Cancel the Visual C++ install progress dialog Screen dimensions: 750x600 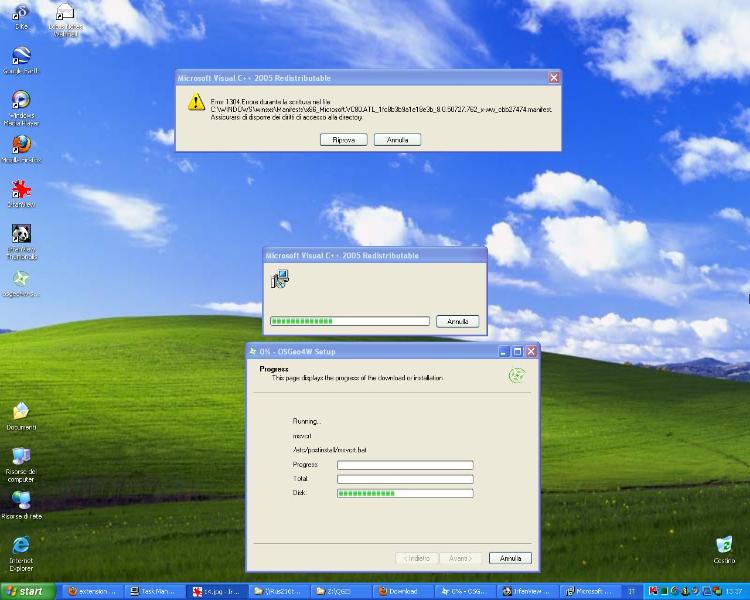click(457, 321)
